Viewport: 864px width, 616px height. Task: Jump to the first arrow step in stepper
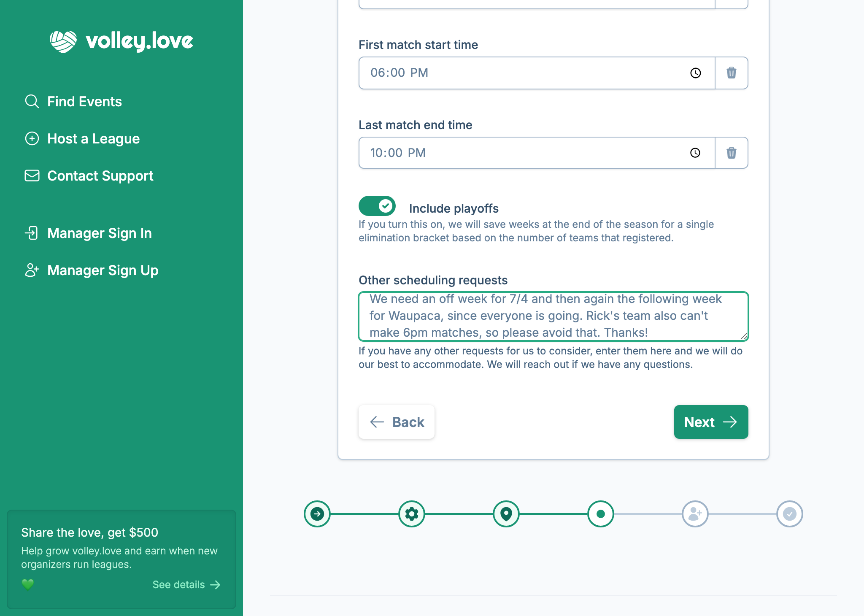click(x=317, y=514)
